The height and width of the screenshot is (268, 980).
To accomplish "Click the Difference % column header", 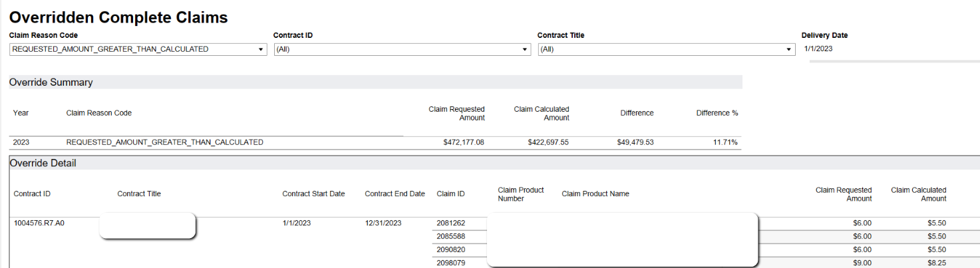I will click(717, 113).
